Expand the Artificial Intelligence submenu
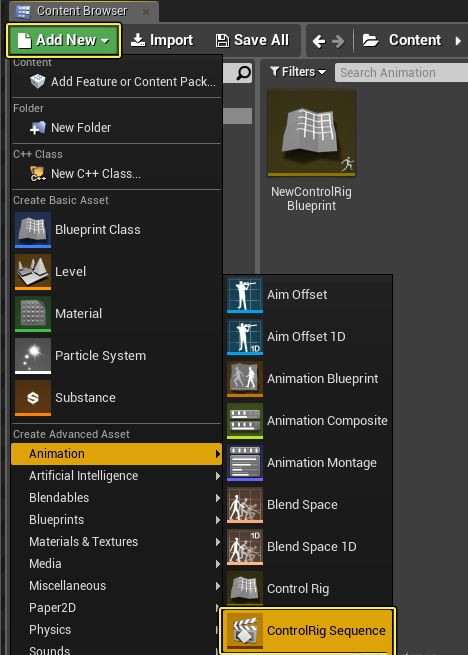 pos(116,476)
